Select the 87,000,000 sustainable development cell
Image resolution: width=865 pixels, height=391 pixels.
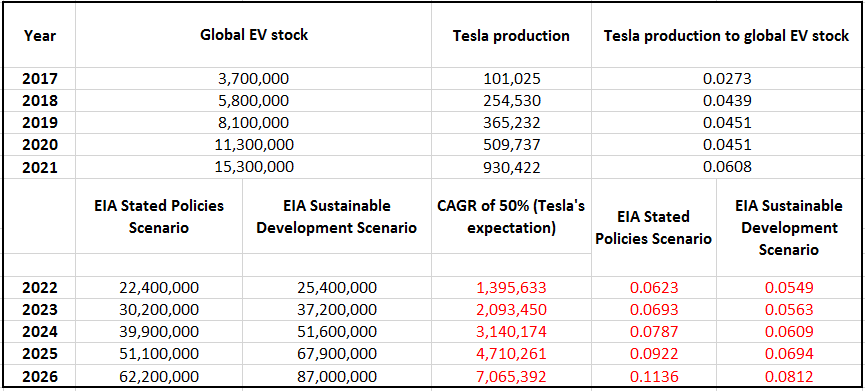pos(337,376)
